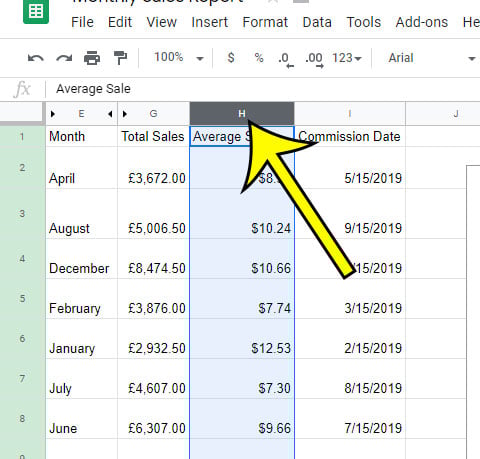Open the Arial font dropdown
Viewport: 480px width, 459px height.
[431, 58]
